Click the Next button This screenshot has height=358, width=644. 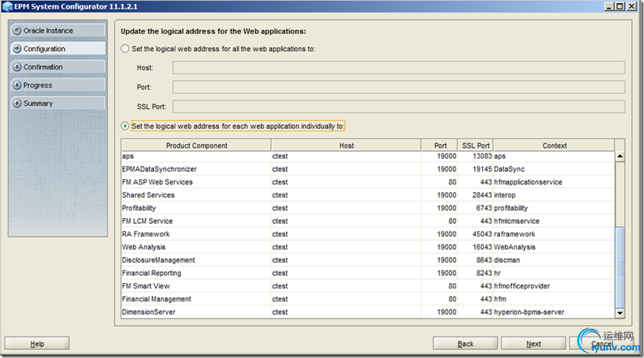click(x=534, y=344)
